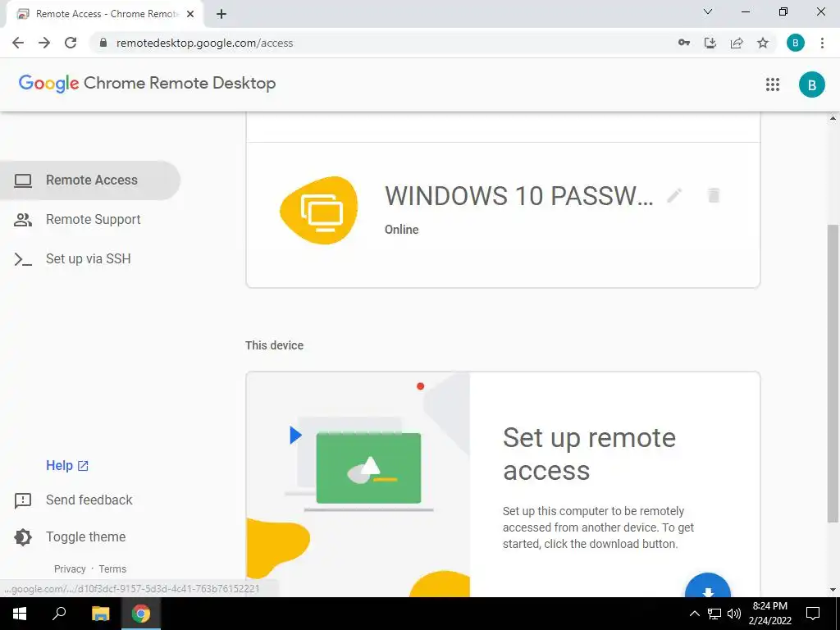Open the tab search dropdown arrow
840x630 pixels.
[708, 11]
